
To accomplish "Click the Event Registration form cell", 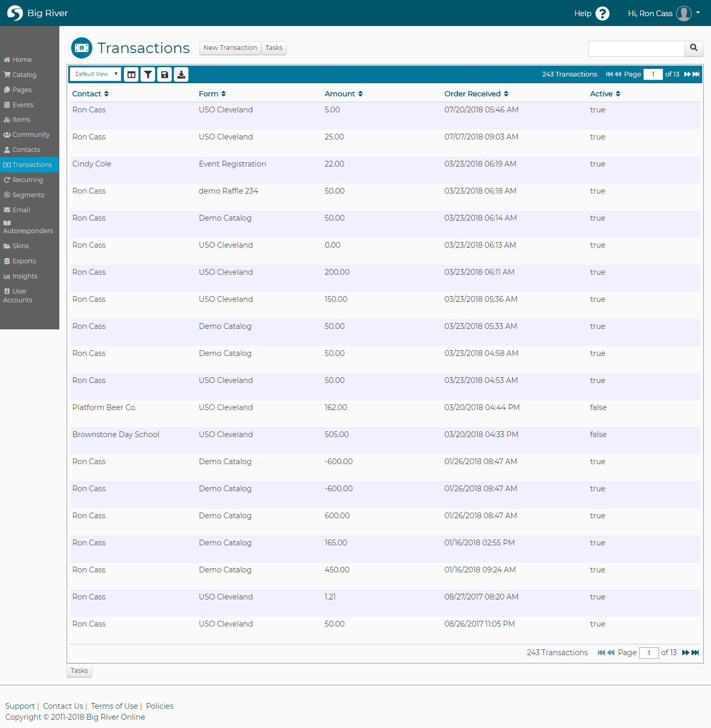I will click(232, 164).
